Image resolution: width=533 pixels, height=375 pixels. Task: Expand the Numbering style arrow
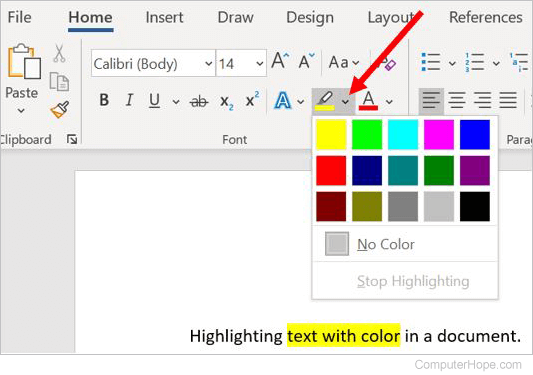point(496,63)
